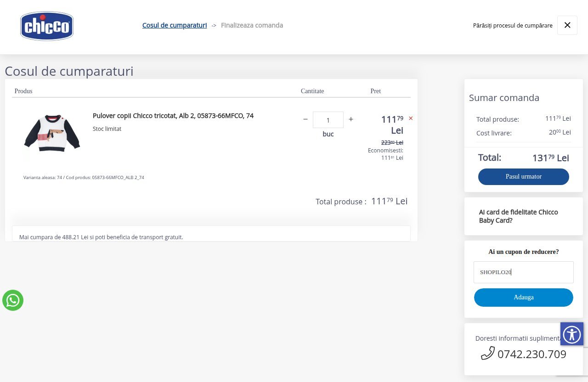Screen dimensions: 588x382
Task: Click the 'Produs' column header
Action: pos(23,91)
